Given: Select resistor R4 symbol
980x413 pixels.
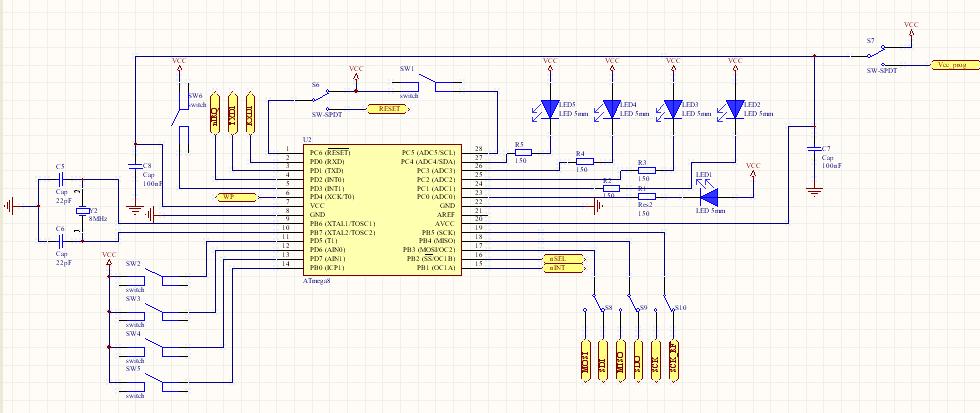Looking at the screenshot, I should click(584, 161).
